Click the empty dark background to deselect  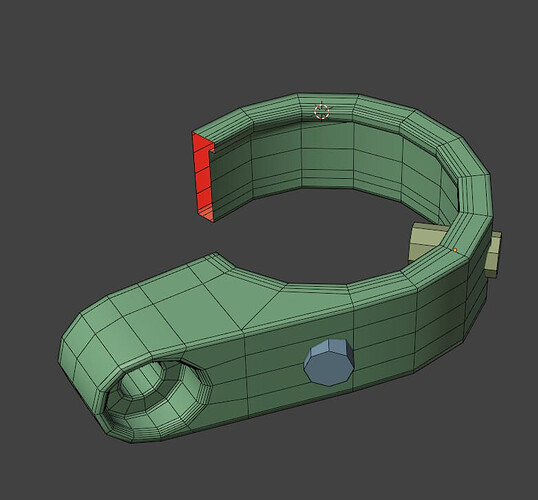tap(103, 103)
